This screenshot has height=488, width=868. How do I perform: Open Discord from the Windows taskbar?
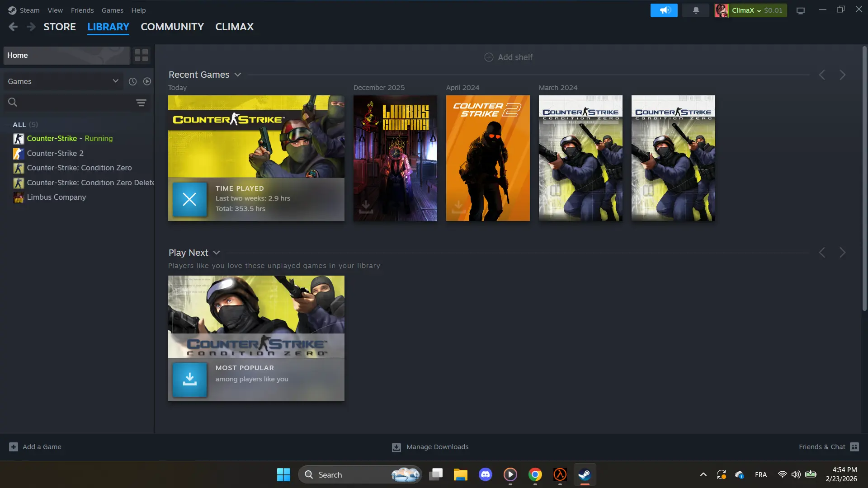click(486, 475)
